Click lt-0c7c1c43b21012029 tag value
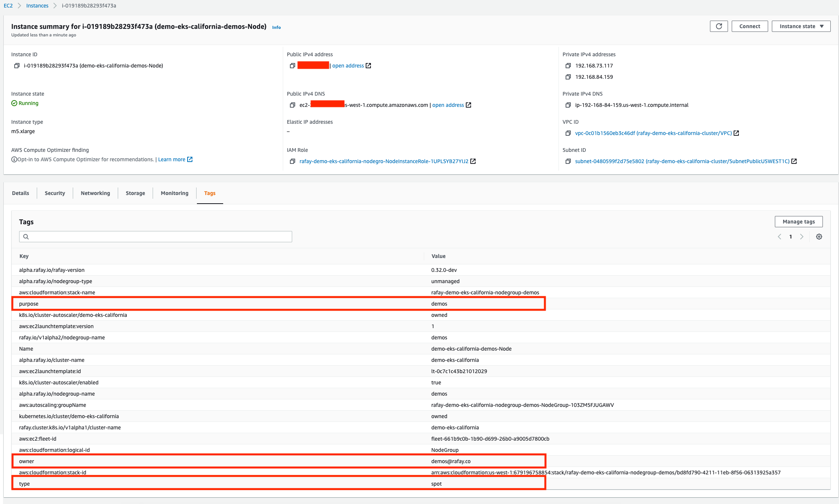 459,371
